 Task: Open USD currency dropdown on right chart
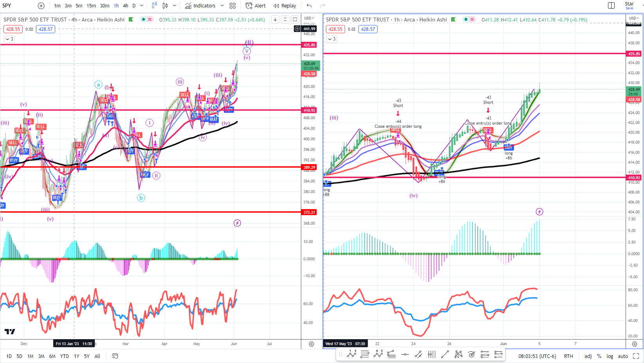point(634,18)
